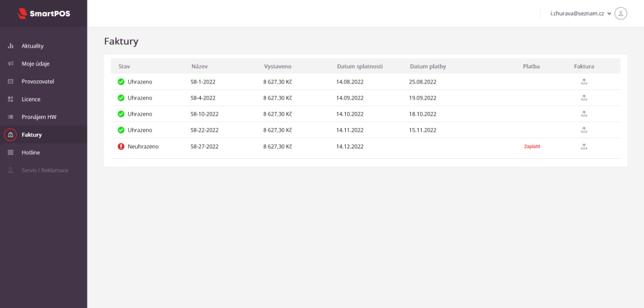Click the Hotline grid icon
This screenshot has width=644, height=308.
(x=10, y=152)
